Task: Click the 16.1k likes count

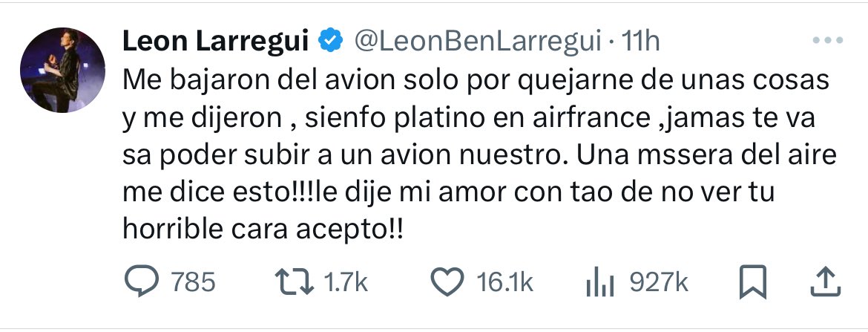Action: tap(504, 282)
